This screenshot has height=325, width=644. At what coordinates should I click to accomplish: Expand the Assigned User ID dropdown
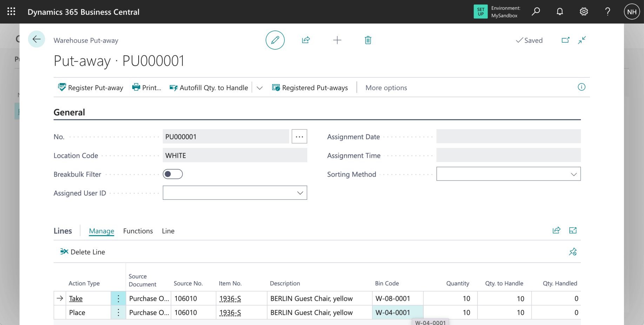300,193
